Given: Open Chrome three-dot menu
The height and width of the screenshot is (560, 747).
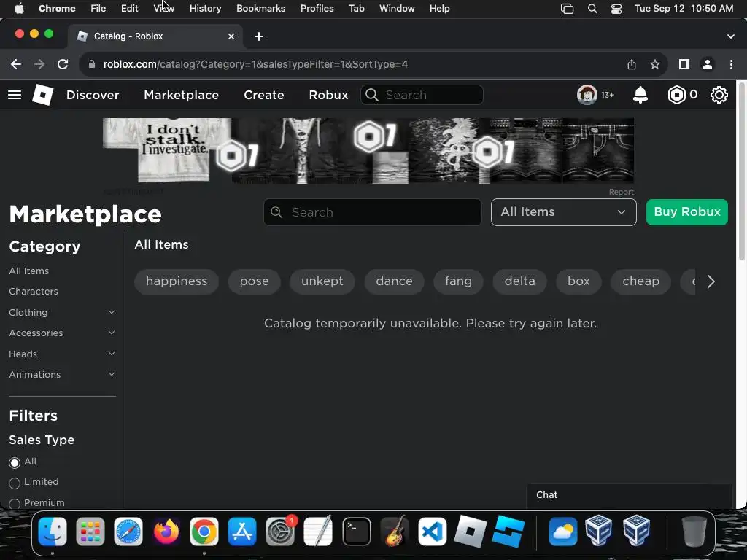Looking at the screenshot, I should click(731, 64).
